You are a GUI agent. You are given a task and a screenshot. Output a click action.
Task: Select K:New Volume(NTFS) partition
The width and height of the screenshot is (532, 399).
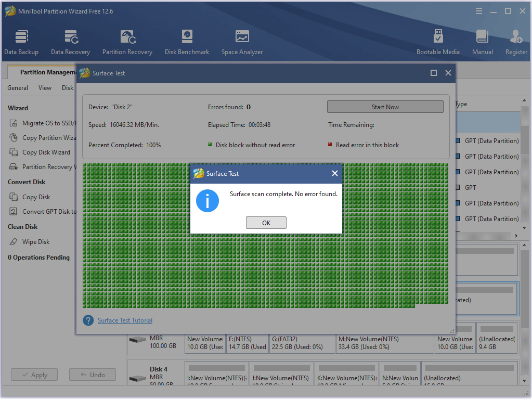coord(347,373)
